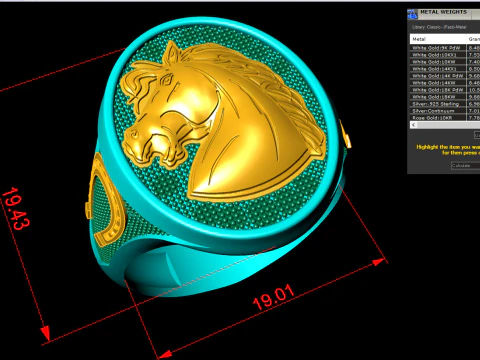
Task: Select the Rose Gold:10KR row
Action: pos(445,118)
